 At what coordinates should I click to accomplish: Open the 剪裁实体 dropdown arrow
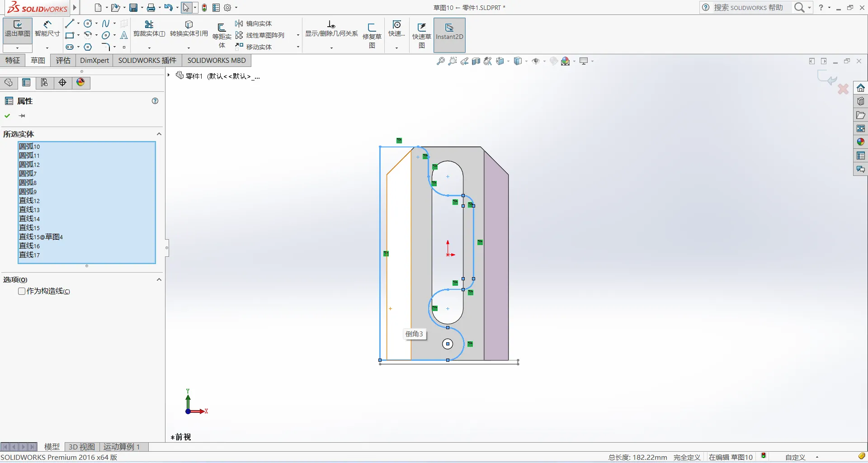click(x=149, y=48)
